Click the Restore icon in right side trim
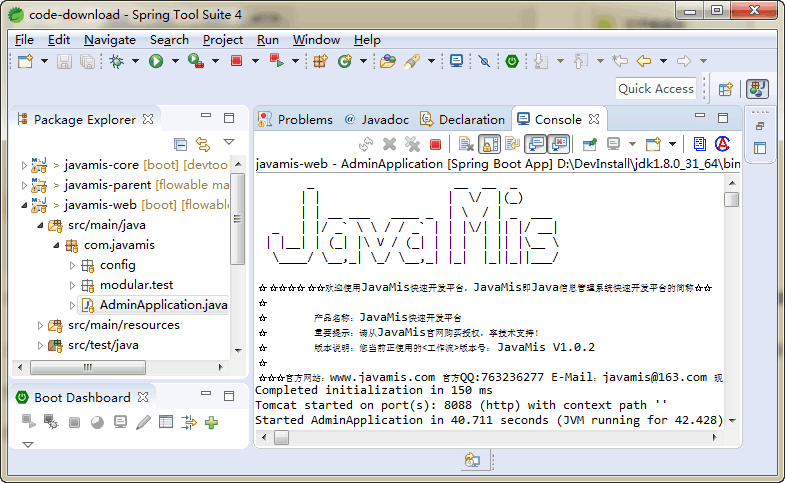This screenshot has height=483, width=785. point(760,126)
